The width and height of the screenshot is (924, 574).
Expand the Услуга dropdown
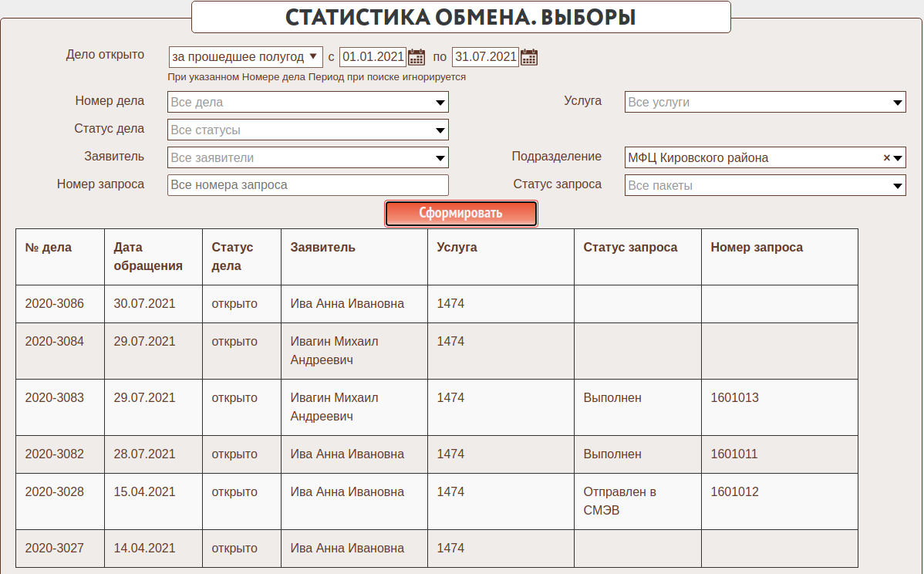point(897,103)
